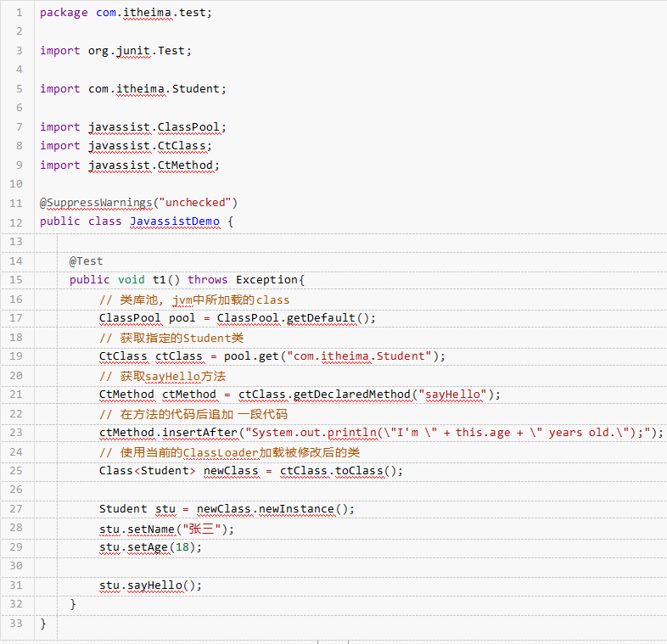Click the package declaration com.itheima.test
The image size is (667, 644).
pyautogui.click(x=154, y=13)
